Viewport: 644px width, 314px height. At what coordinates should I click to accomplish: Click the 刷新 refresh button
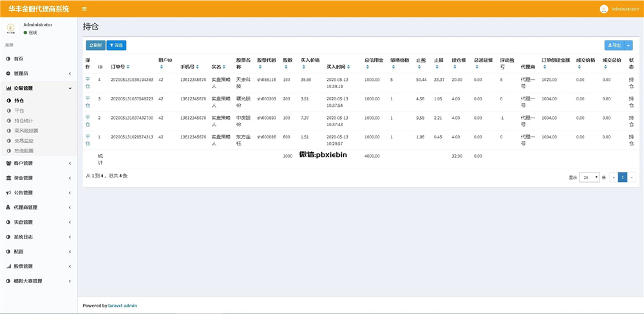point(95,46)
